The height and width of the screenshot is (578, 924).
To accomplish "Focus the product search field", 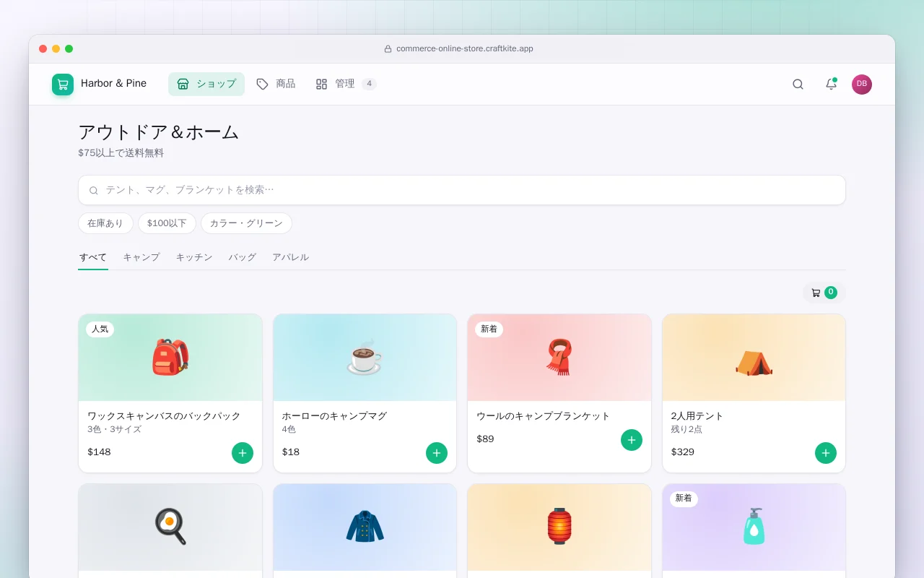I will [x=462, y=190].
